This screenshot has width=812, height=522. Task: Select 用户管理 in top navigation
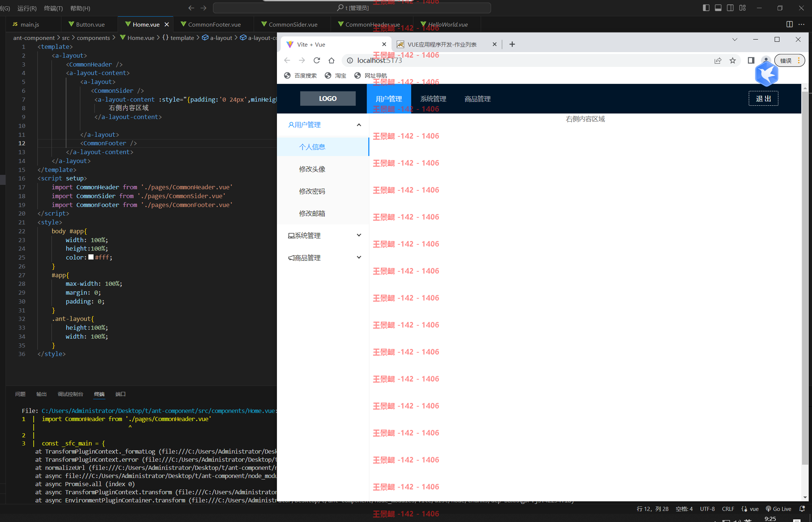[x=389, y=99]
